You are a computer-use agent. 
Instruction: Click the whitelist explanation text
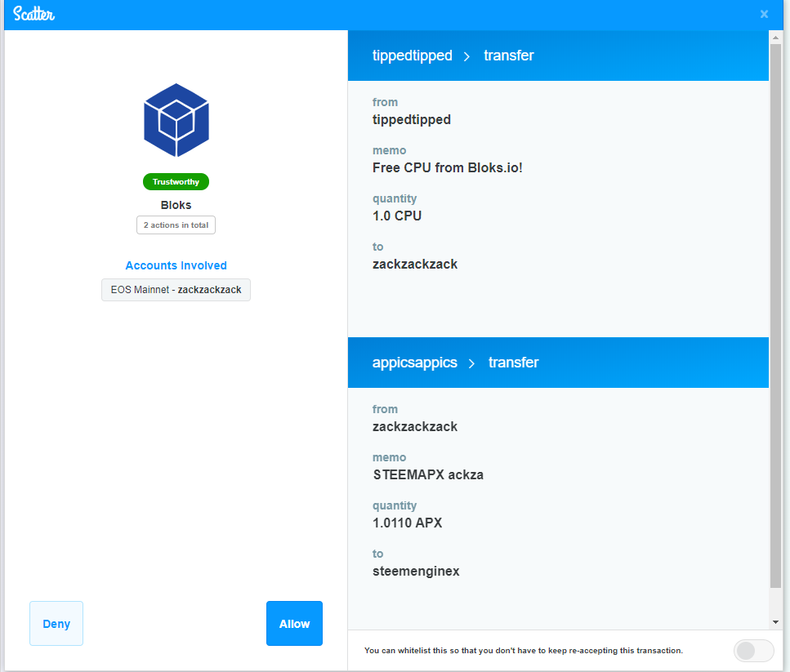click(x=524, y=650)
